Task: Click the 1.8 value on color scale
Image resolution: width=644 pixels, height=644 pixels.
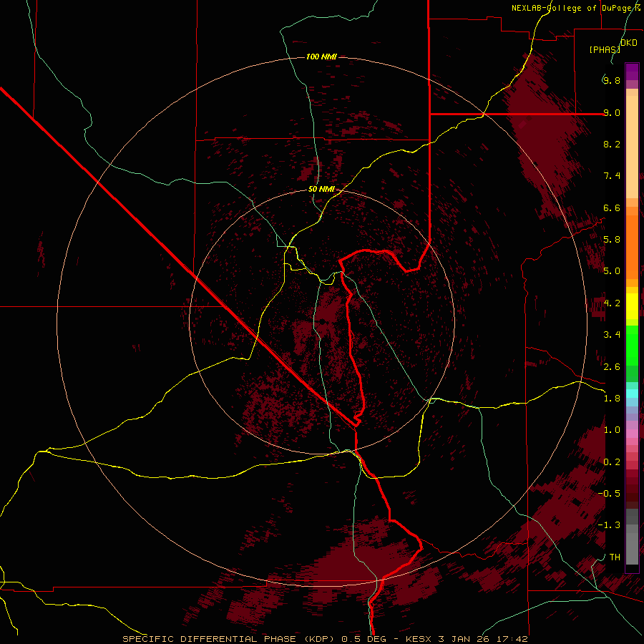Action: point(612,399)
